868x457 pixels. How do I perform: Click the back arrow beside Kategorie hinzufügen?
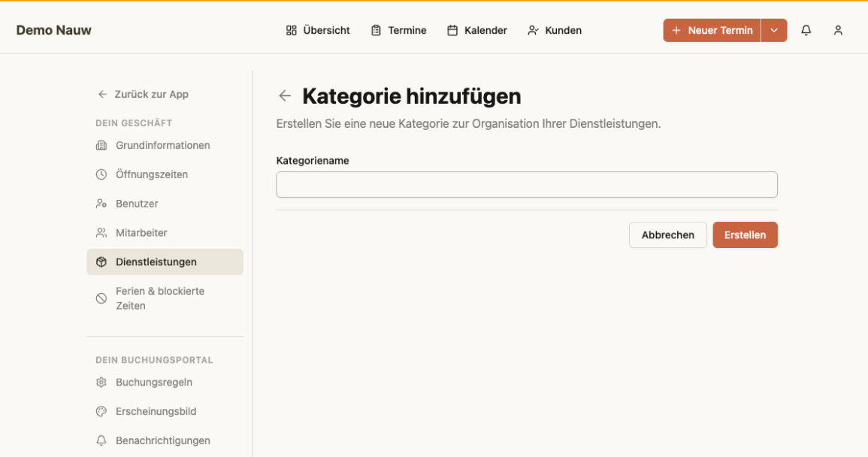tap(285, 95)
